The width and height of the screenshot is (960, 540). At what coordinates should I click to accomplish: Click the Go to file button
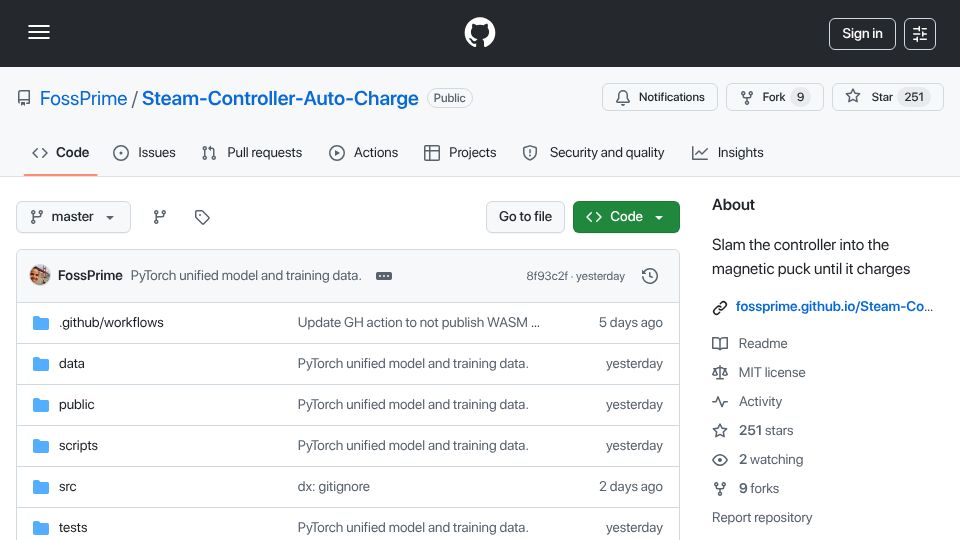point(525,217)
